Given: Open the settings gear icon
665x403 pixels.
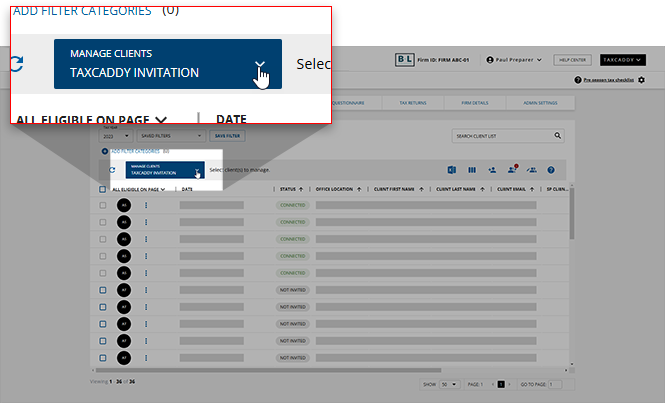Looking at the screenshot, I should [641, 80].
